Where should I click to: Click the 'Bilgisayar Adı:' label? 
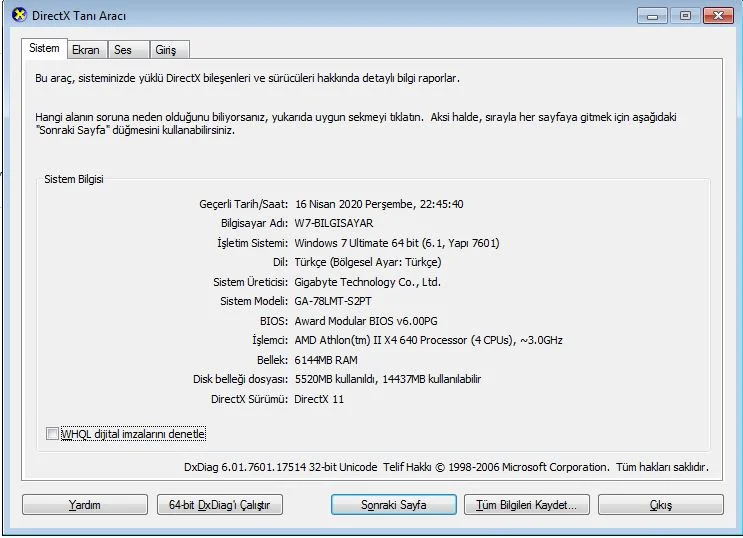254,223
